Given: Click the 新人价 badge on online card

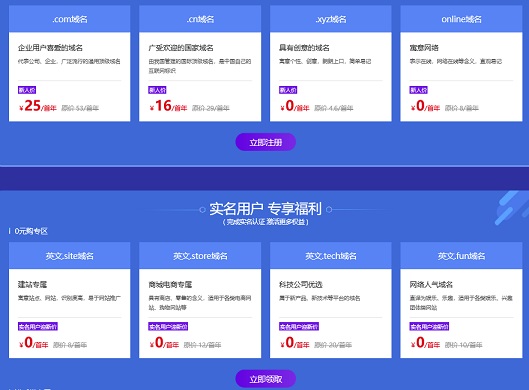Looking at the screenshot, I should (x=419, y=90).
